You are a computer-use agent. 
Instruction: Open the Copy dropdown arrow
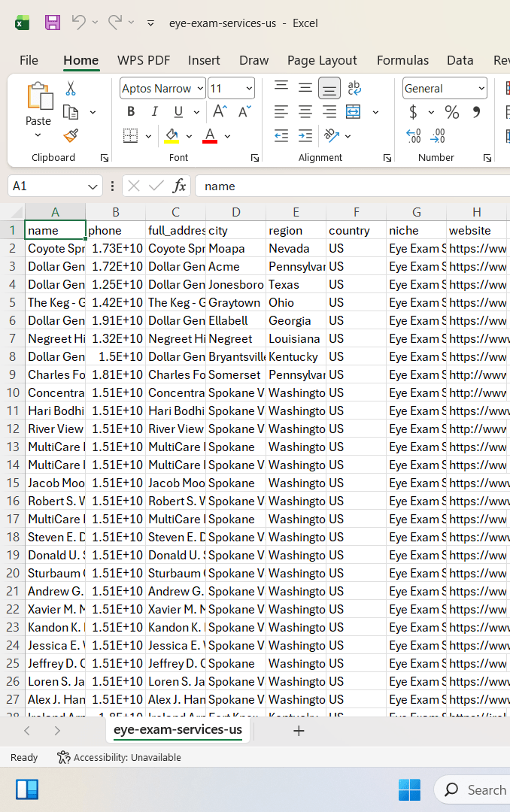pos(93,112)
